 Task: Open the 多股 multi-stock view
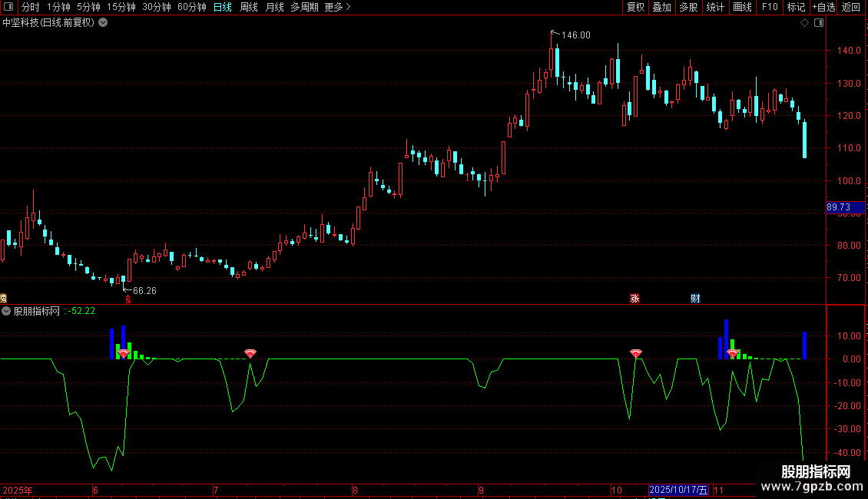point(688,7)
